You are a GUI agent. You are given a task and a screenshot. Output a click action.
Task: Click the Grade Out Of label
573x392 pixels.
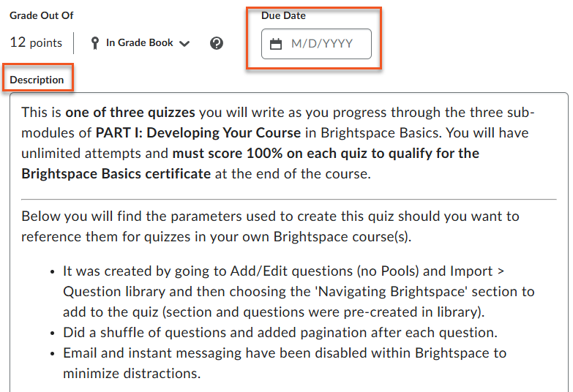(42, 15)
